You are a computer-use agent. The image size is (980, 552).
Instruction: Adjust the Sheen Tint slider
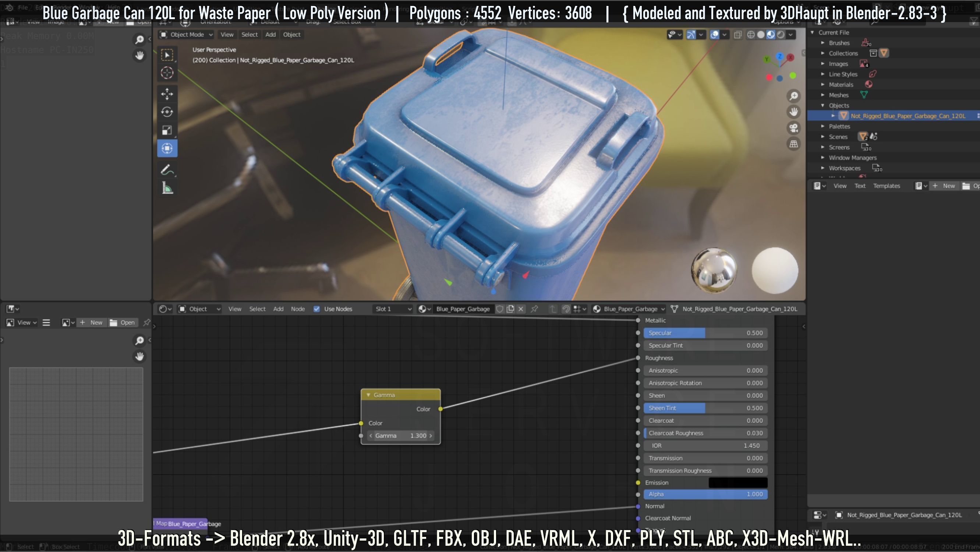(x=706, y=408)
